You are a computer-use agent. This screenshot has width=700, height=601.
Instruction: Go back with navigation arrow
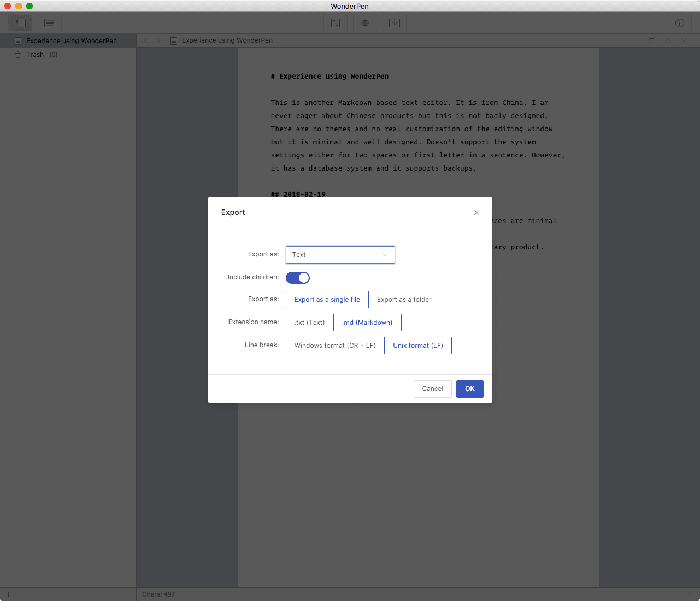coord(145,40)
